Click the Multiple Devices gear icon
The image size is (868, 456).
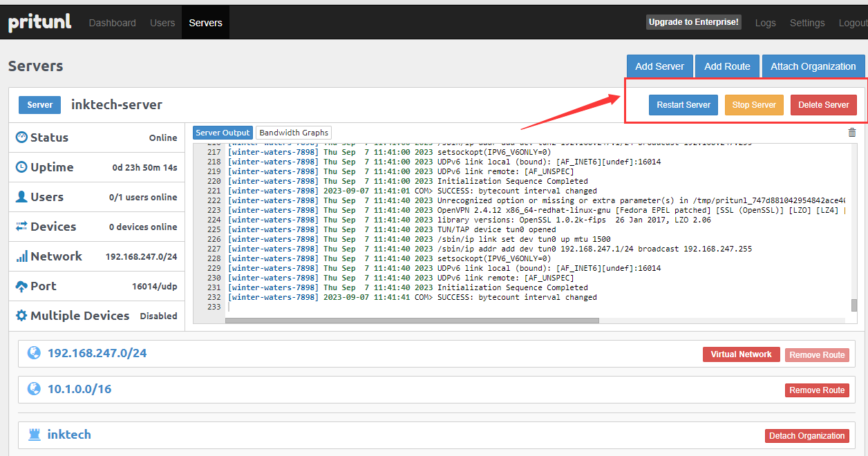coord(21,316)
